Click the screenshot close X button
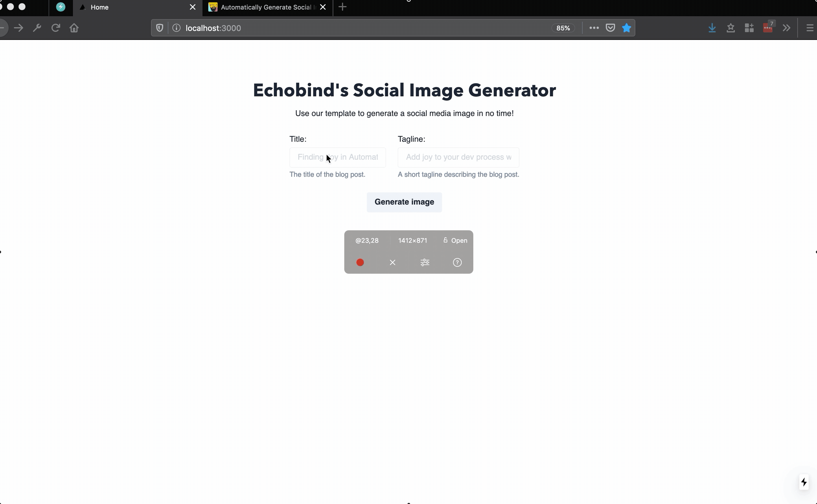Screen dimensions: 817x504 point(392,262)
